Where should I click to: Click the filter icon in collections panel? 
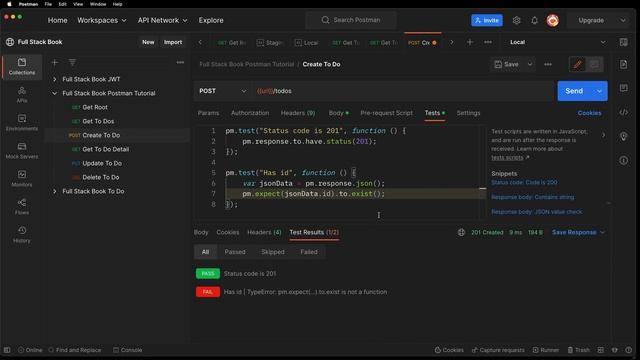[x=72, y=62]
